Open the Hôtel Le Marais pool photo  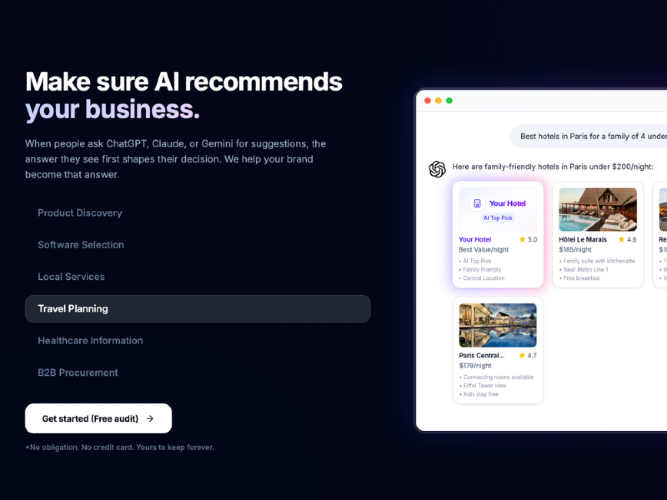pos(598,209)
